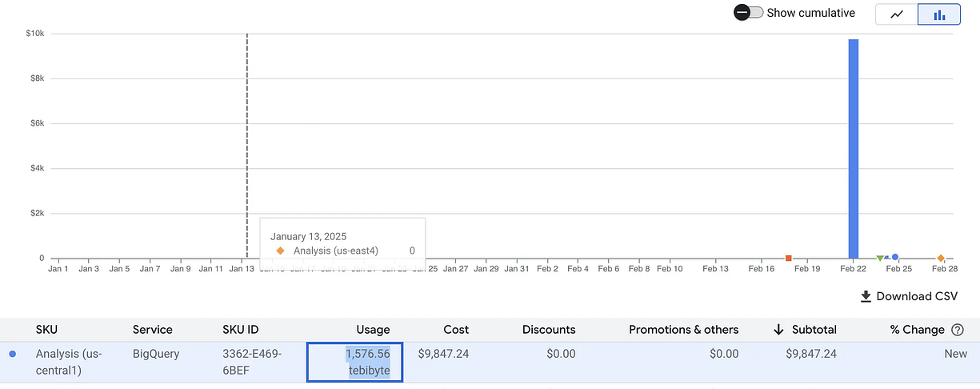
Task: Switch to line chart view
Action: click(x=897, y=14)
